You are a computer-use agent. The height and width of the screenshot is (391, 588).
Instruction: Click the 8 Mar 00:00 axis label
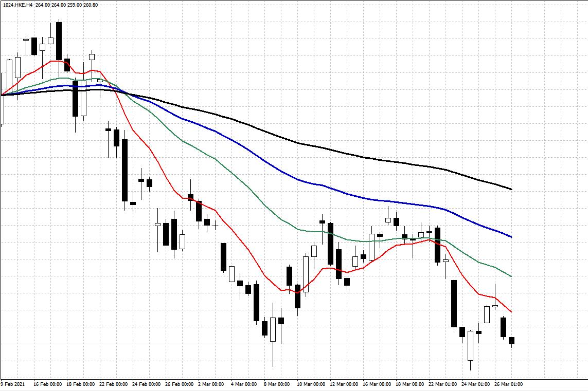pos(277,384)
